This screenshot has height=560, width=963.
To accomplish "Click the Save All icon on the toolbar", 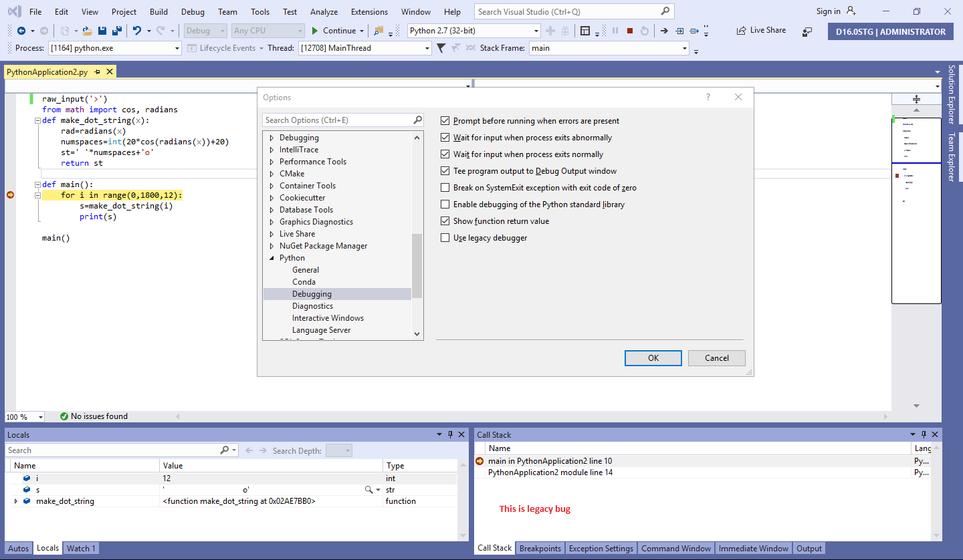I will click(x=117, y=30).
